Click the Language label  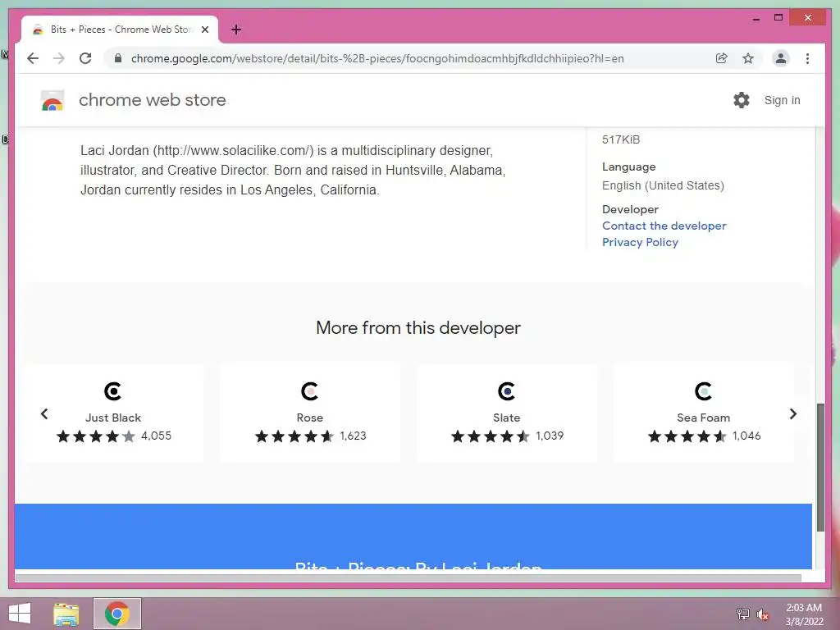click(x=628, y=167)
